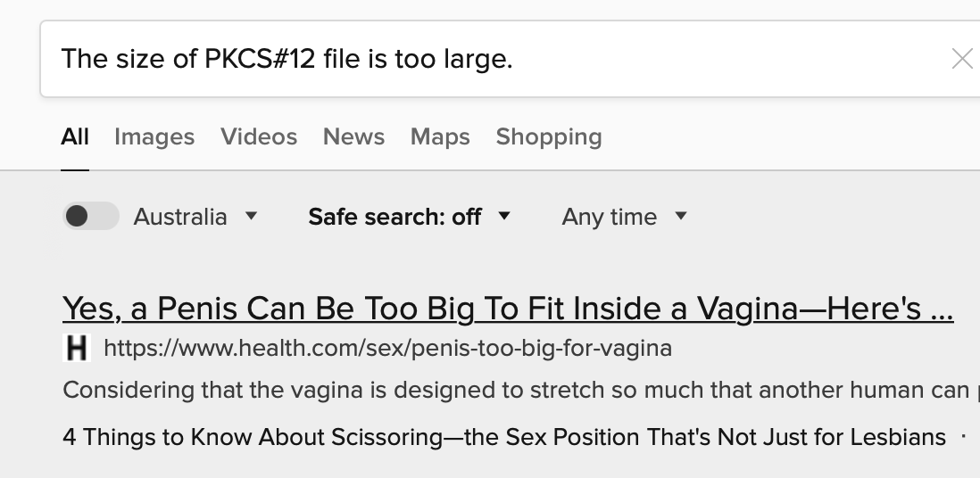This screenshot has width=980, height=478.
Task: Click in the PKCS#12 search query field
Action: (446, 60)
